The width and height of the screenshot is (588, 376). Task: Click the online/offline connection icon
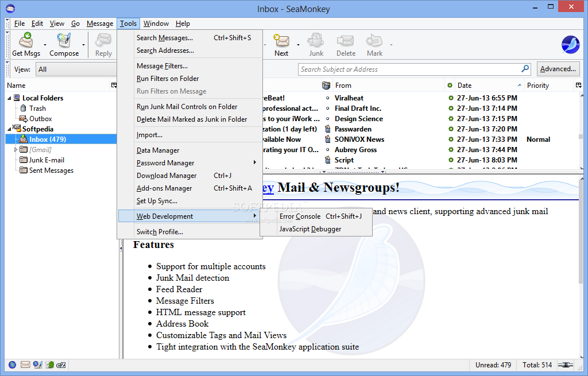pos(566,365)
